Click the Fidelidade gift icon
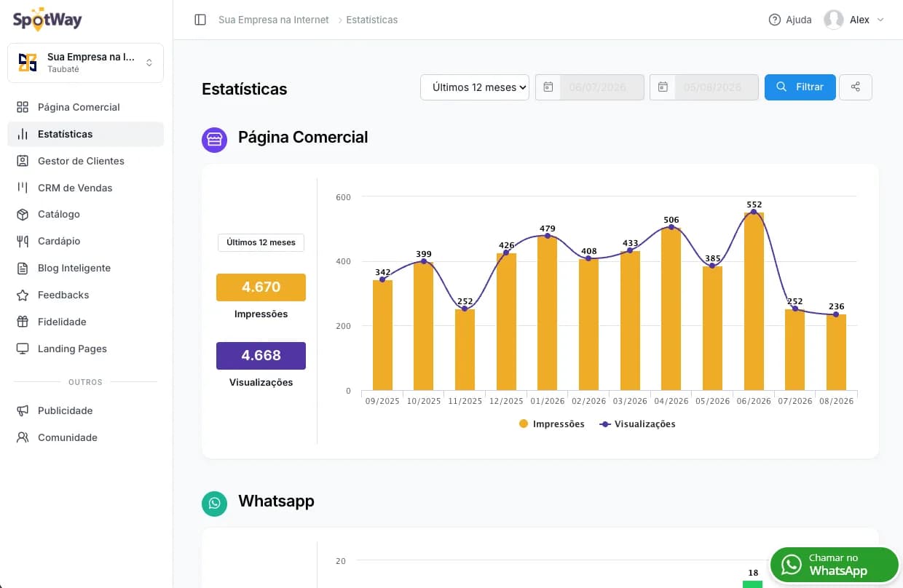The height and width of the screenshot is (588, 903). (x=23, y=322)
